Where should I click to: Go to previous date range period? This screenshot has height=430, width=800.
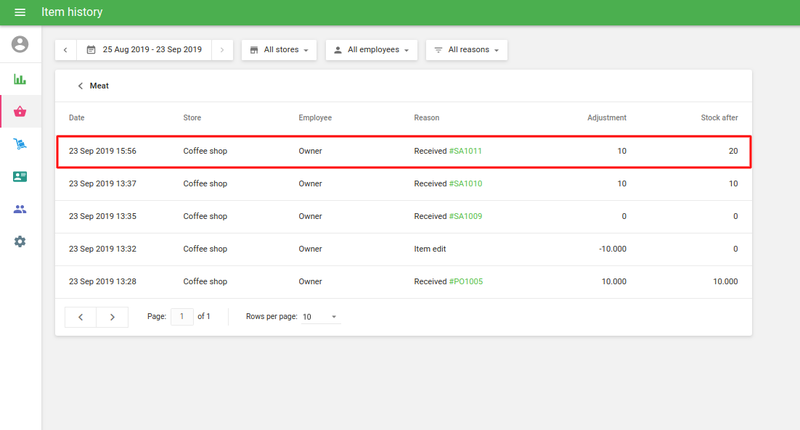pyautogui.click(x=66, y=49)
